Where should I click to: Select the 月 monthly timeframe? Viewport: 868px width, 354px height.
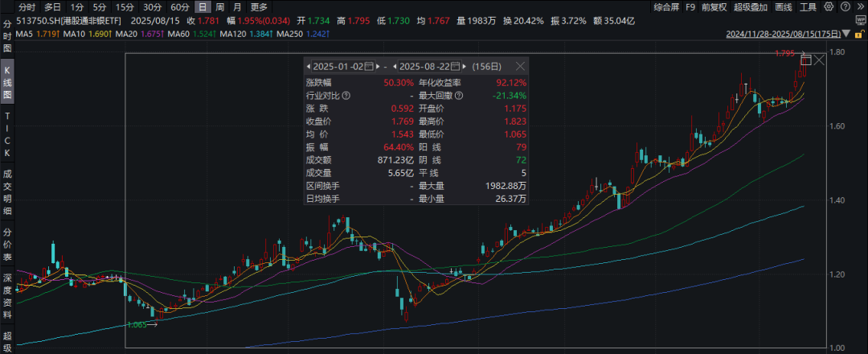pos(237,7)
